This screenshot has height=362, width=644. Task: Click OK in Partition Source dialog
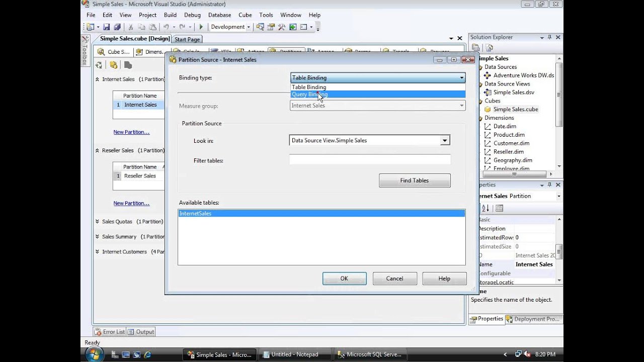click(344, 279)
